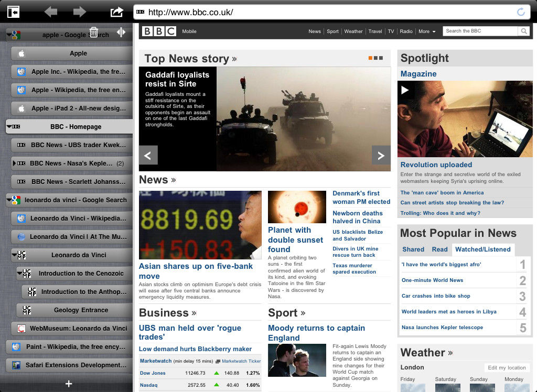
Task: Switch to 'Leonardo da Vinci - Wikipedia' tab
Action: coord(72,219)
